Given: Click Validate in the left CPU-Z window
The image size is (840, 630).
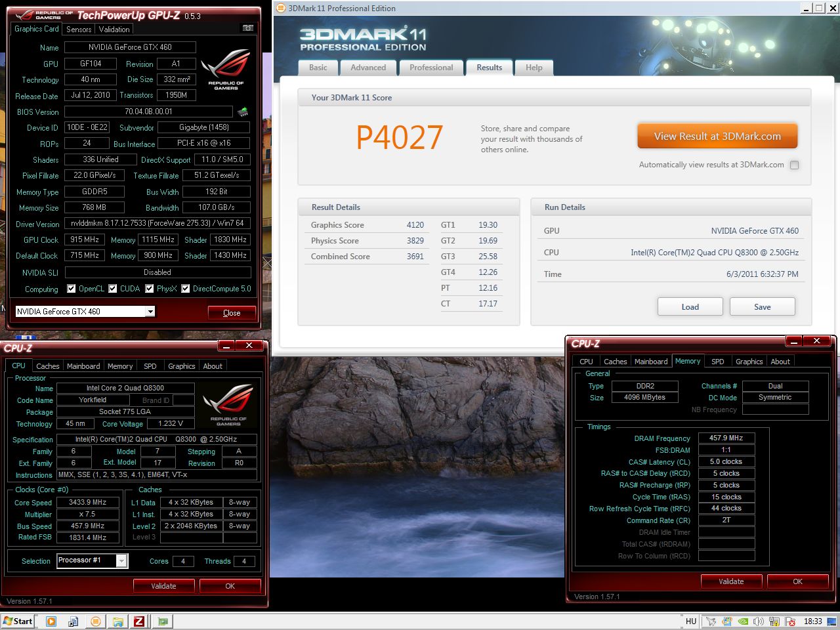Looking at the screenshot, I should point(163,586).
